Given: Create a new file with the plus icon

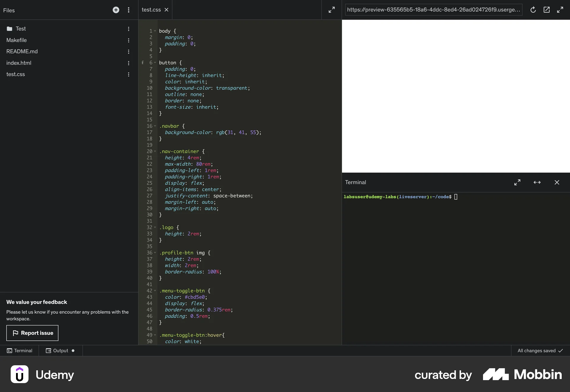Looking at the screenshot, I should click(x=116, y=10).
